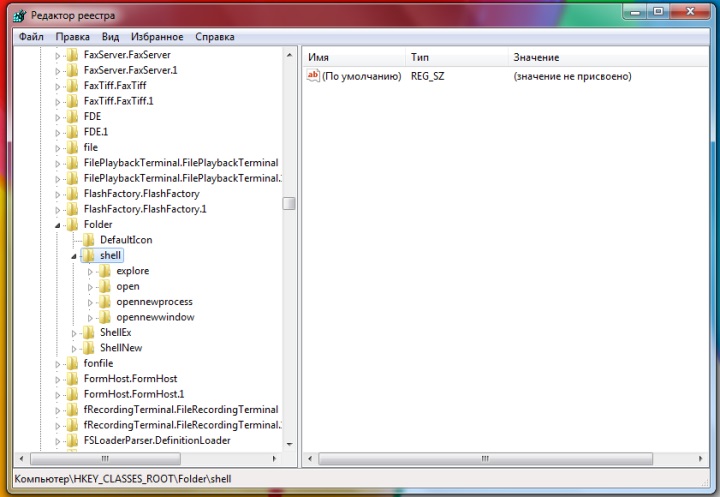Click the Folder key folder icon
This screenshot has width=720, height=497.
pyautogui.click(x=73, y=225)
